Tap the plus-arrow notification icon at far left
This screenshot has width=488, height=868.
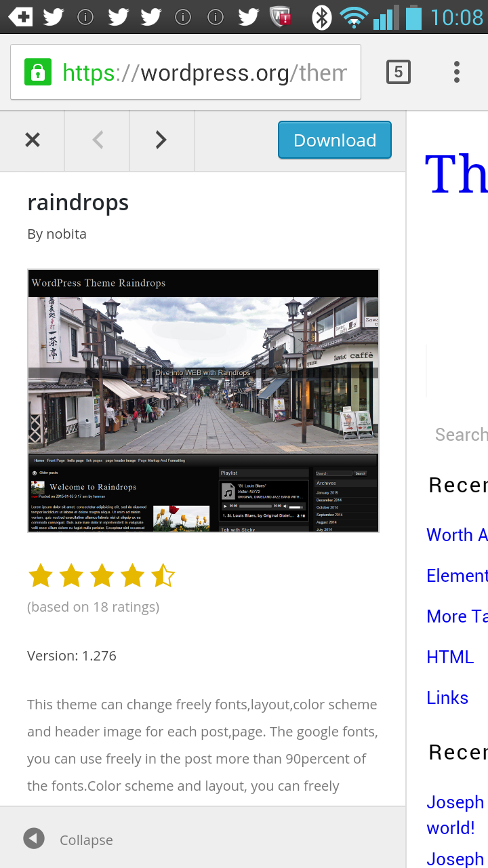(x=20, y=17)
